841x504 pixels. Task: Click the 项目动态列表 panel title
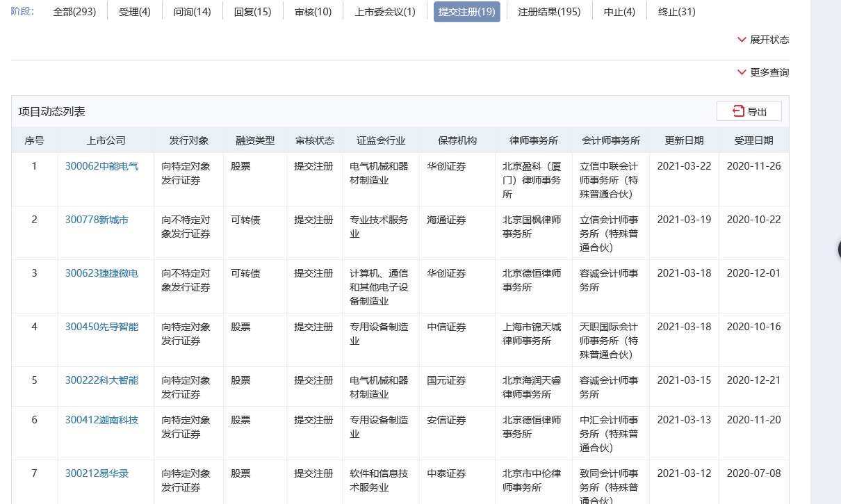click(x=51, y=112)
